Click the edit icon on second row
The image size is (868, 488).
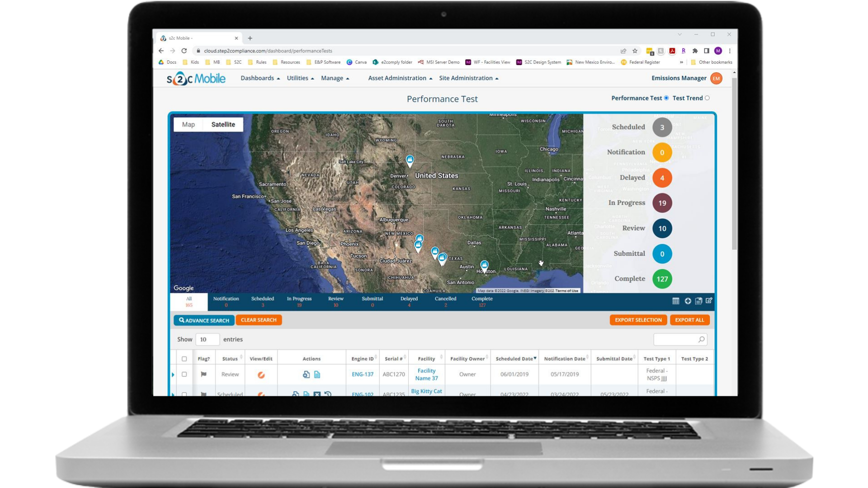pyautogui.click(x=260, y=393)
